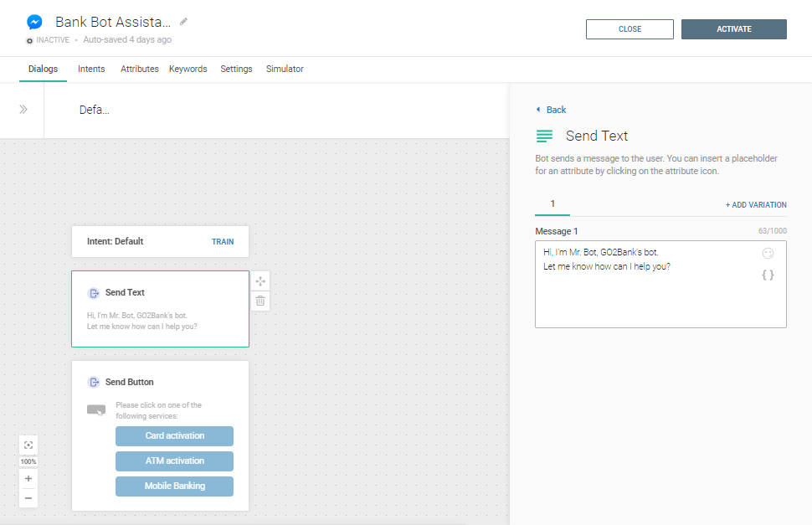This screenshot has width=812, height=525.
Task: Click the fit-to-screen icon above zoom level
Action: (x=28, y=445)
